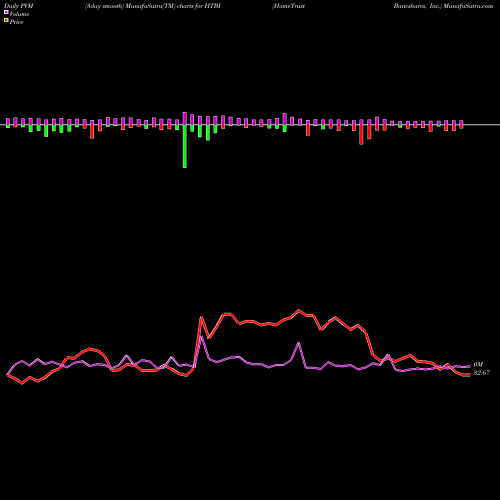Click the 'HTBI' ticker in the header
Screen dimensions: 500x500
(212, 6)
